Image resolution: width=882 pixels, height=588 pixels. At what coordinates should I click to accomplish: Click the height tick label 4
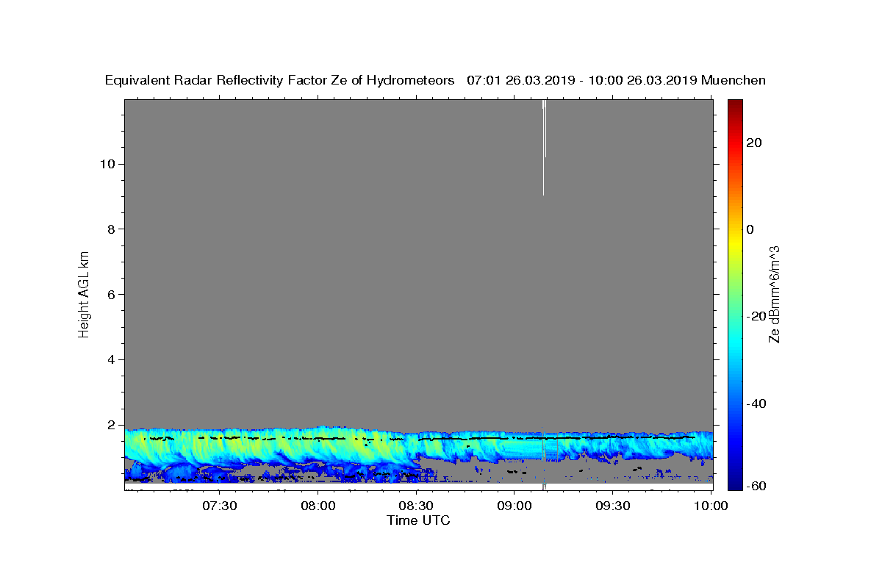click(110, 360)
